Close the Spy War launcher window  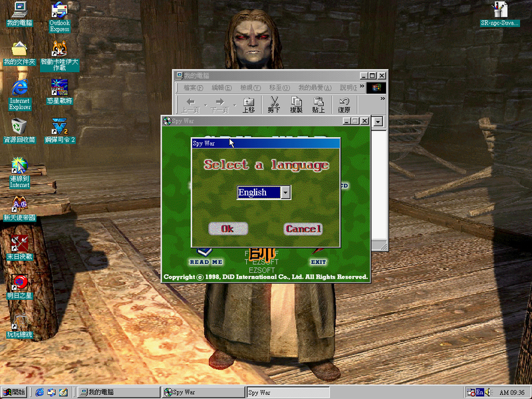pos(364,121)
